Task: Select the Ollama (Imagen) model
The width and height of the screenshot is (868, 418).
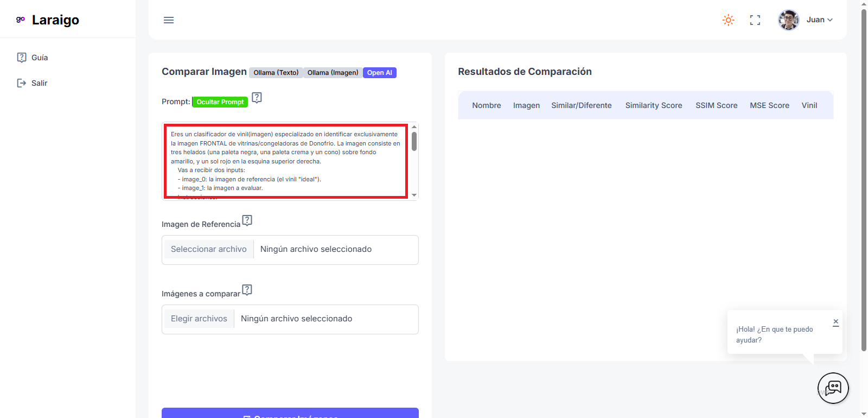Action: pos(333,73)
